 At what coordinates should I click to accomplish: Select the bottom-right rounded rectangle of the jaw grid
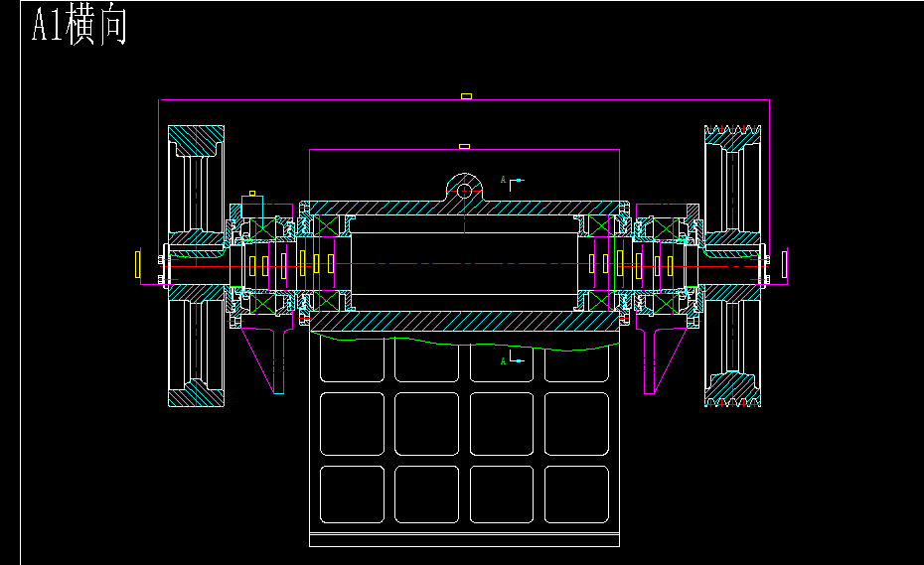[x=576, y=494]
